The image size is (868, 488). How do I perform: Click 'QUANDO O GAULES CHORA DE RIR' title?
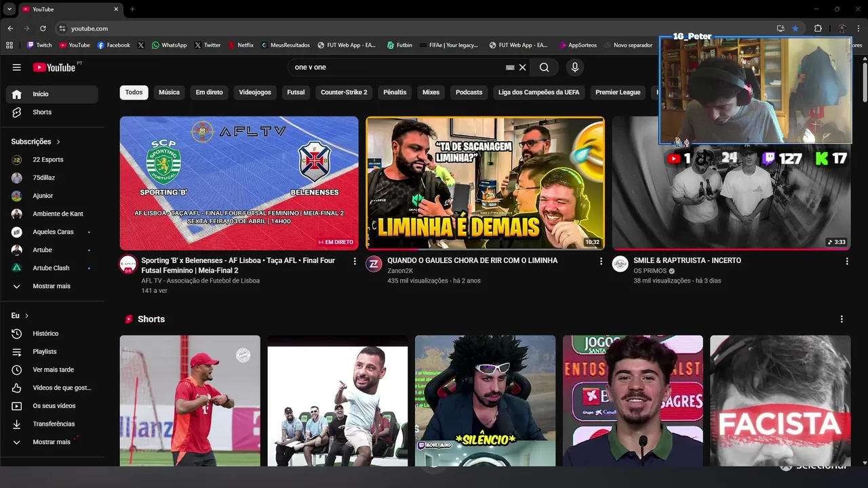coord(472,260)
